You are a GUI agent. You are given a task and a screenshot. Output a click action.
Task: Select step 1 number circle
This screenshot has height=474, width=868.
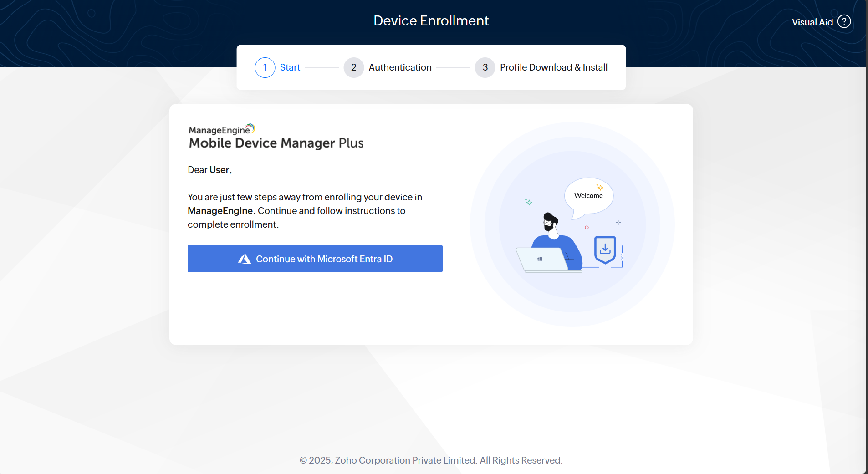[265, 67]
